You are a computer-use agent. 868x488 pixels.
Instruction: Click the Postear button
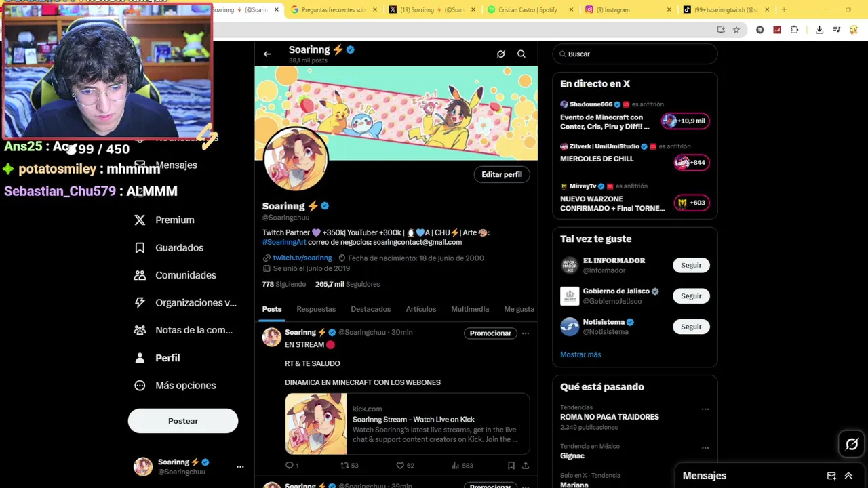[183, 421]
